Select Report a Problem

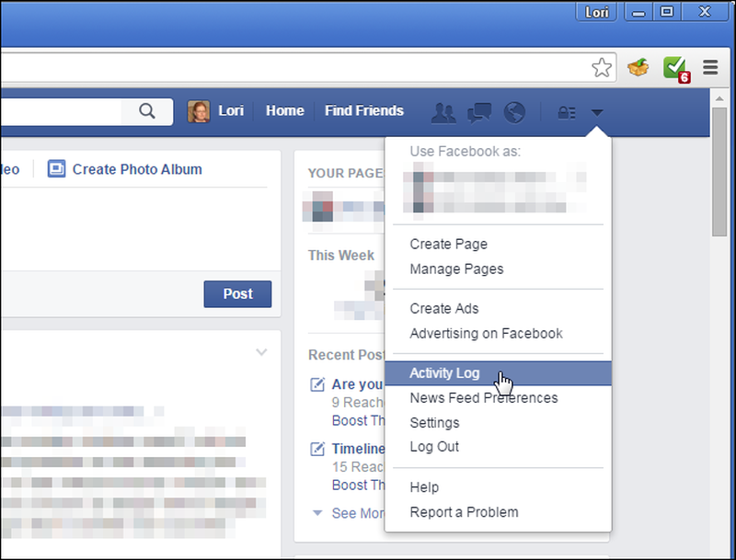coord(464,512)
